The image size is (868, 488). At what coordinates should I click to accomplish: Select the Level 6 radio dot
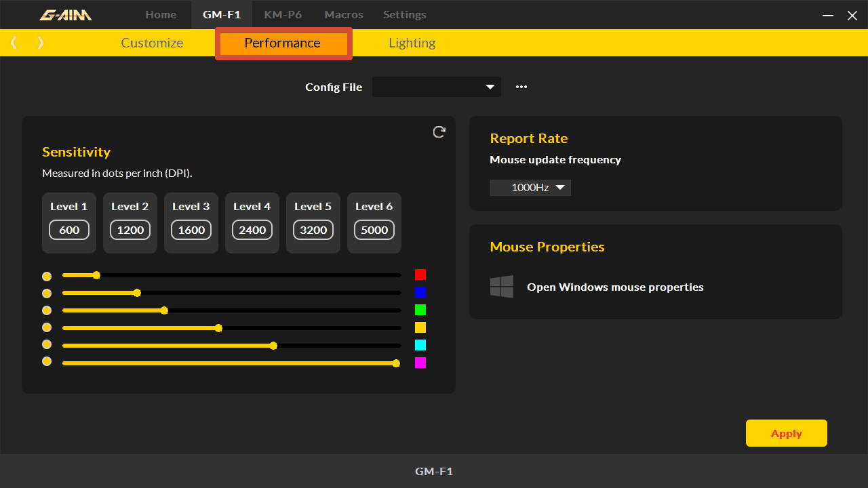(47, 361)
